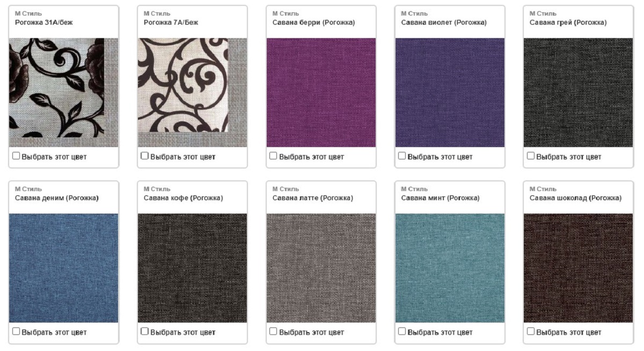The height and width of the screenshot is (351, 644).
Task: Pick the violet Савана виолет swatch
Action: [x=450, y=92]
